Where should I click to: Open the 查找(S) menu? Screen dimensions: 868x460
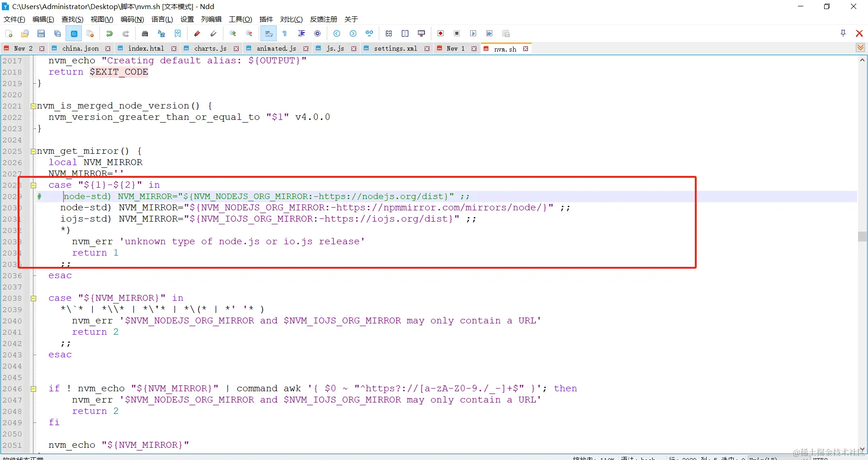72,19
